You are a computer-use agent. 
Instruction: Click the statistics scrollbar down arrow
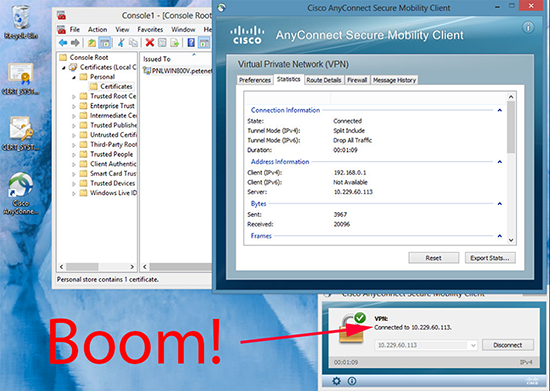[x=511, y=240]
